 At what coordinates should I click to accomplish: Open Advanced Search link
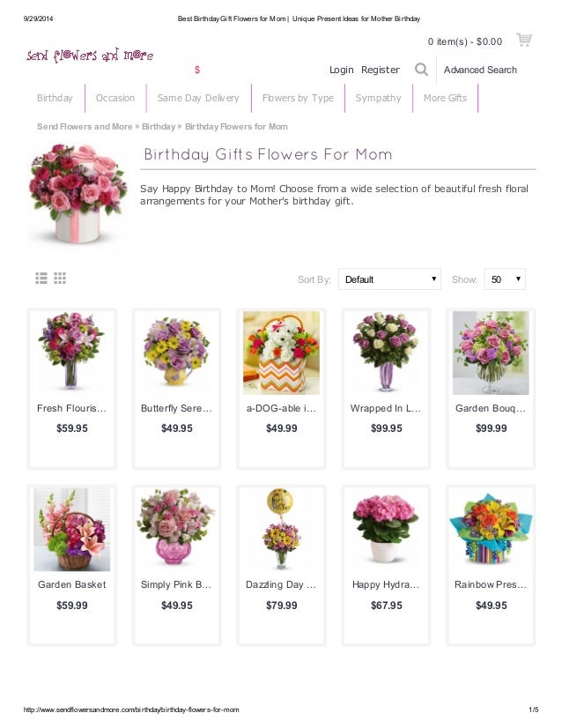tap(480, 70)
